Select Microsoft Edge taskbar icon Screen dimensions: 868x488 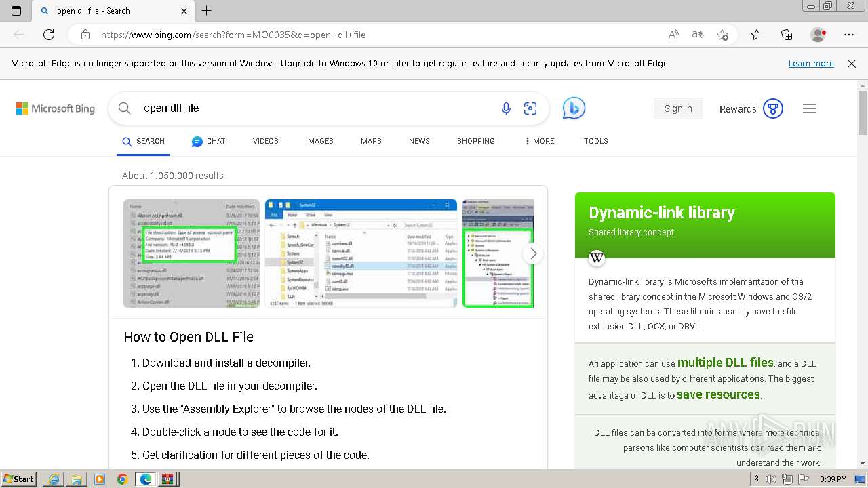coord(146,479)
